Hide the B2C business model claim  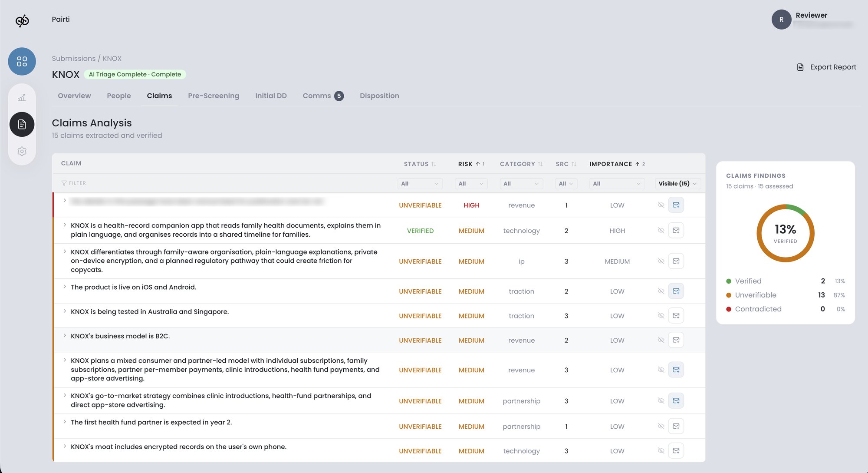pyautogui.click(x=661, y=340)
